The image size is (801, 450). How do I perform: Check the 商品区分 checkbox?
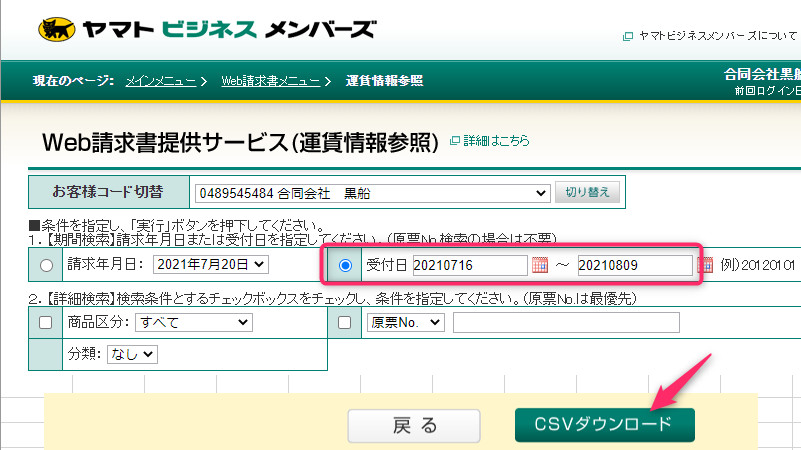(x=45, y=322)
